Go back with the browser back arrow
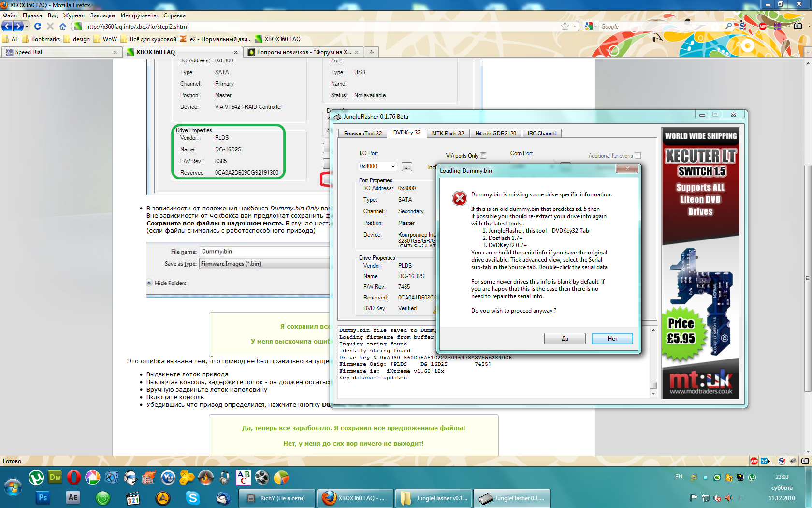Screen dimensions: 812x508 (7, 26)
